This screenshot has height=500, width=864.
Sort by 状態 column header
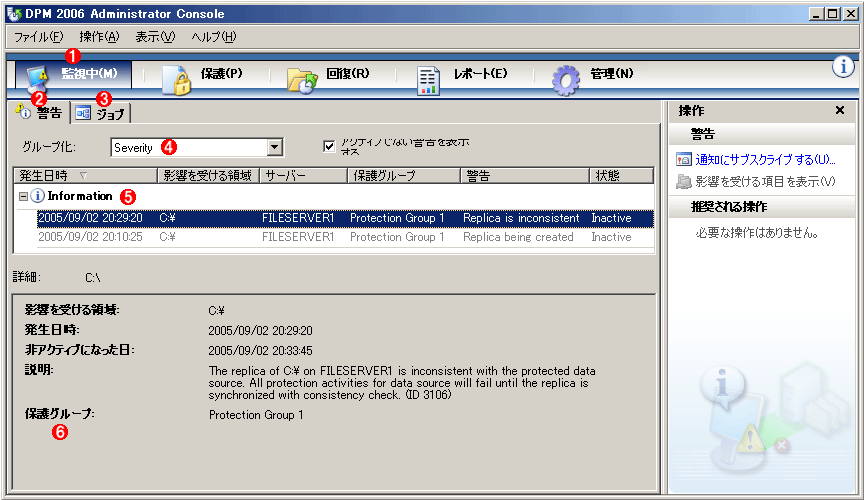tap(621, 176)
